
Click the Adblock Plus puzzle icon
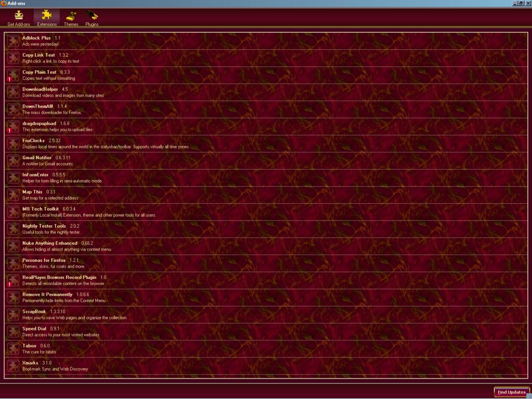coord(13,41)
